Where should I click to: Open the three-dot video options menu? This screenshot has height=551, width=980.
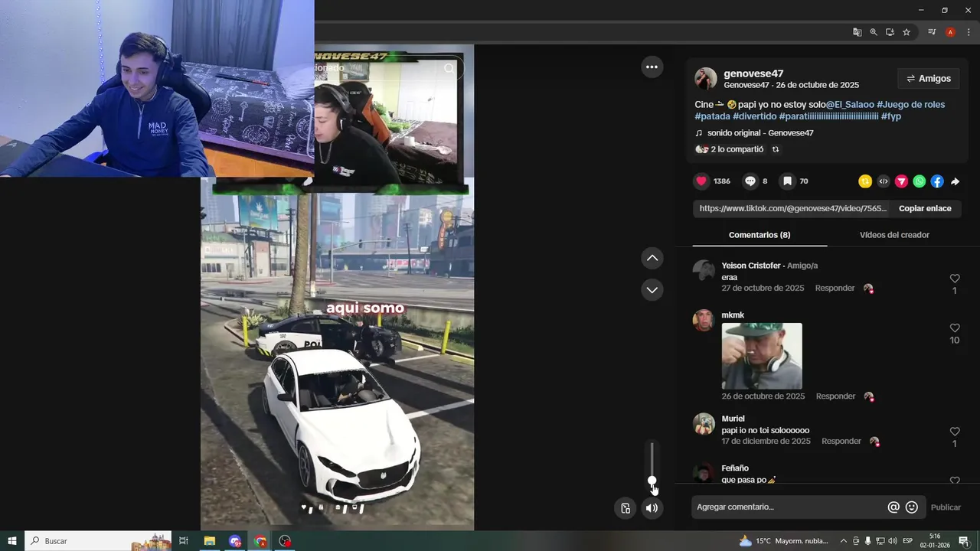point(652,67)
